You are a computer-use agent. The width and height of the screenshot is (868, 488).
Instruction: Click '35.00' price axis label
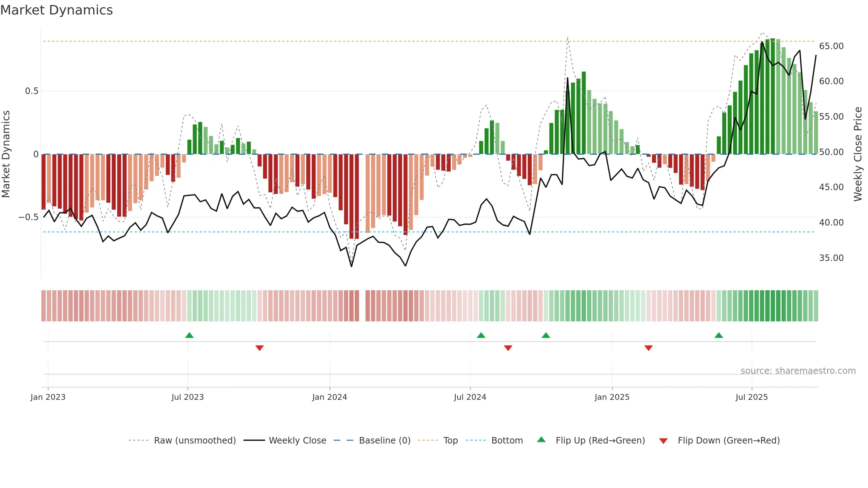pyautogui.click(x=831, y=258)
